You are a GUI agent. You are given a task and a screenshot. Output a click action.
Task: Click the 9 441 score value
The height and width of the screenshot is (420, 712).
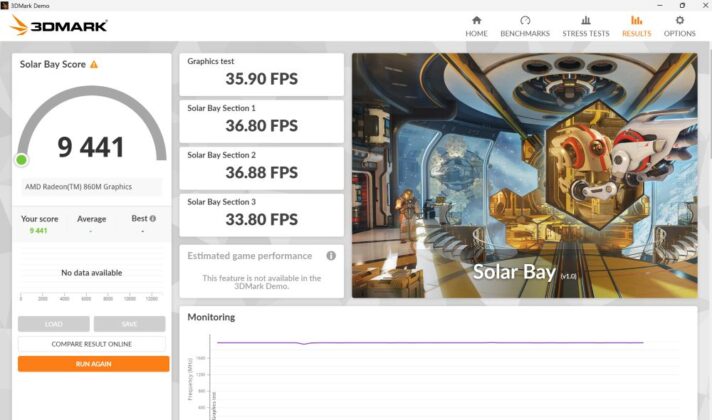tap(90, 147)
